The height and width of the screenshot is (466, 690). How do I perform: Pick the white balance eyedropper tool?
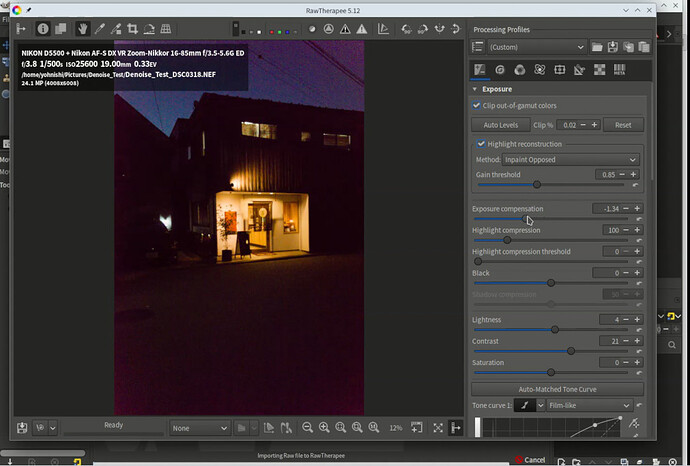pos(99,29)
